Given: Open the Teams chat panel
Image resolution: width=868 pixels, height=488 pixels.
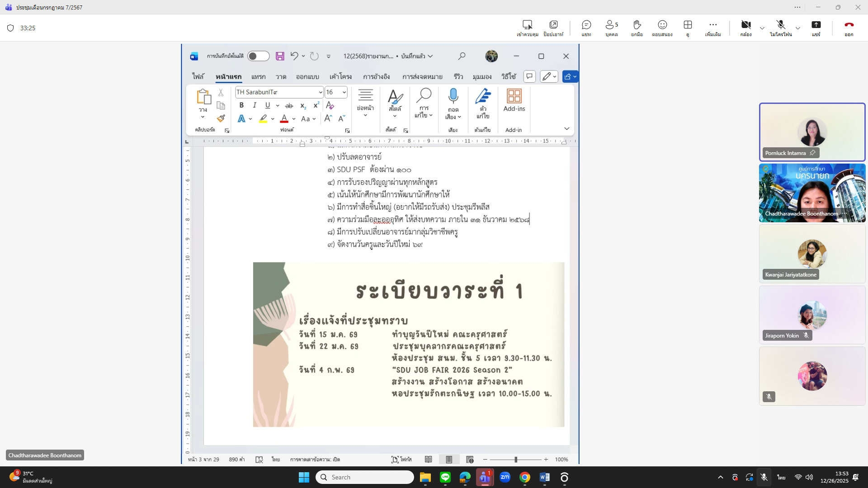Looking at the screenshot, I should [586, 25].
